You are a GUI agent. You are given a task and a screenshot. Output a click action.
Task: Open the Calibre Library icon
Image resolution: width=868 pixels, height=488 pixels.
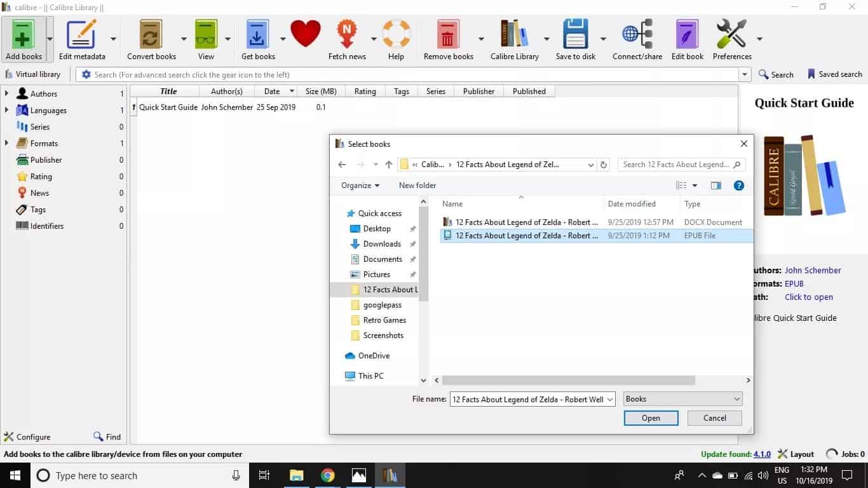pyautogui.click(x=515, y=34)
